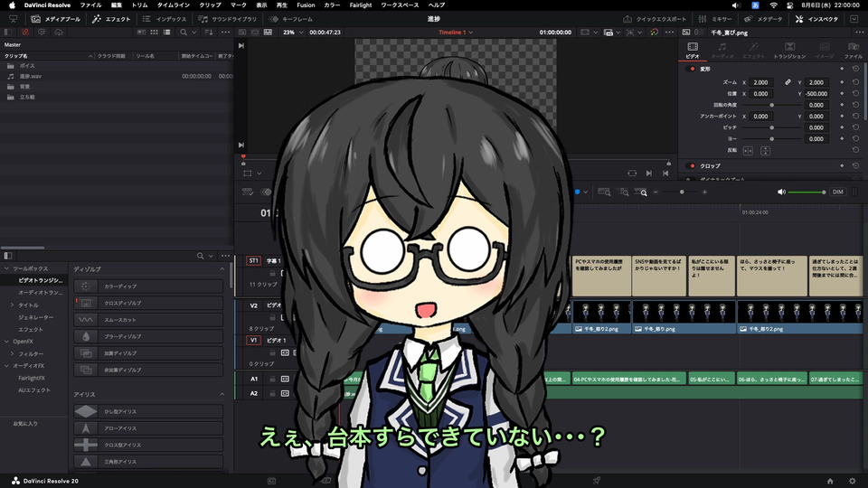
Task: Toggle A2 track auto select icon
Action: click(285, 393)
